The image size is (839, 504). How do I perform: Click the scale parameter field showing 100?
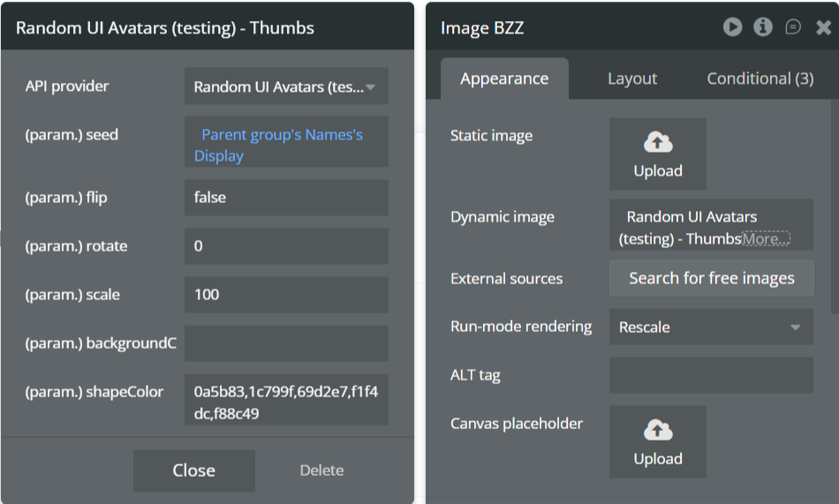[x=286, y=295]
